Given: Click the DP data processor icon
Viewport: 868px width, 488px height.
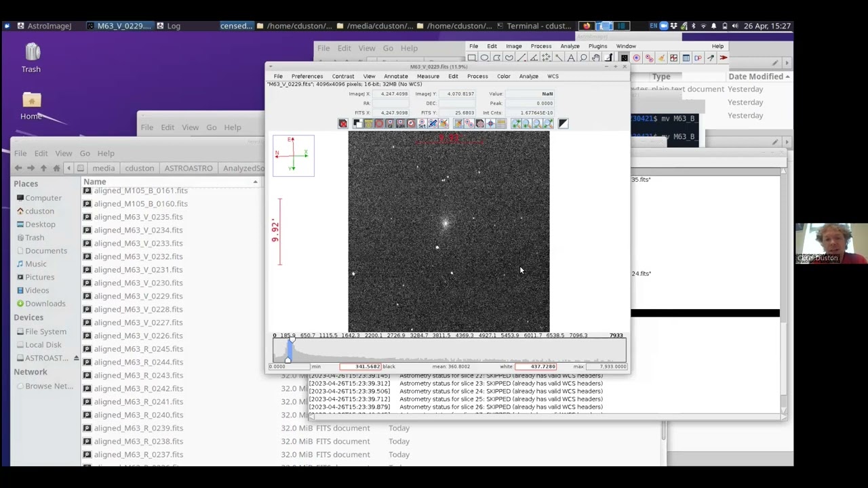Looking at the screenshot, I should tap(698, 58).
